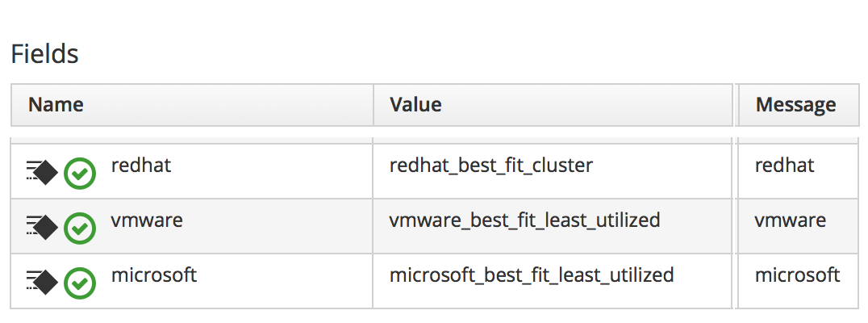Click the Fields section heading
Viewport: 868px width, 323px height.
[44, 54]
